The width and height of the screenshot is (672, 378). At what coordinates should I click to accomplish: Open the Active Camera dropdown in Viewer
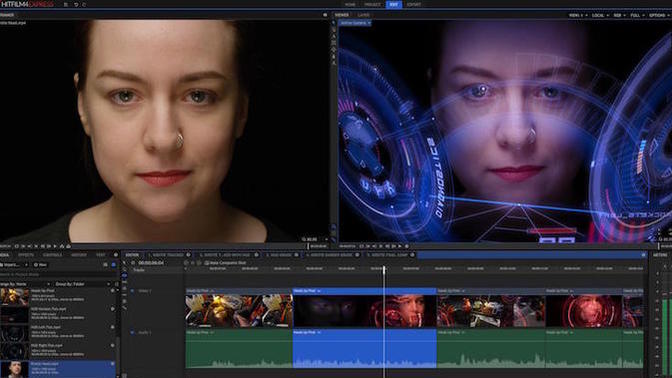pos(355,23)
